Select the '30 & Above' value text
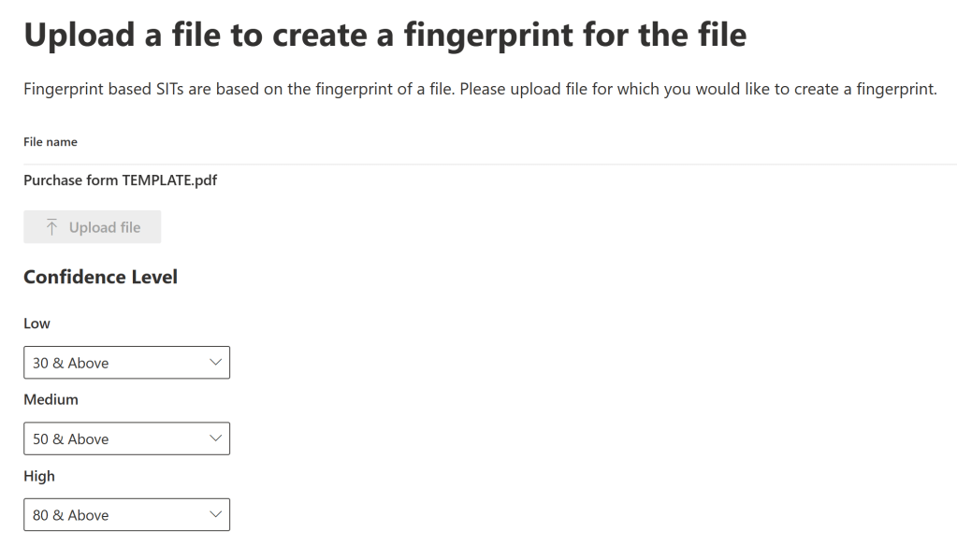The image size is (957, 560). (x=71, y=363)
